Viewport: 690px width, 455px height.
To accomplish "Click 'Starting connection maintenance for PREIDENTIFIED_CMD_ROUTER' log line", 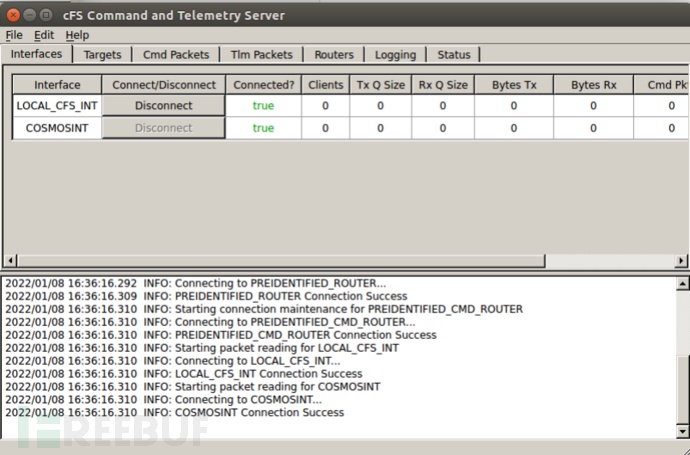I will click(x=264, y=309).
